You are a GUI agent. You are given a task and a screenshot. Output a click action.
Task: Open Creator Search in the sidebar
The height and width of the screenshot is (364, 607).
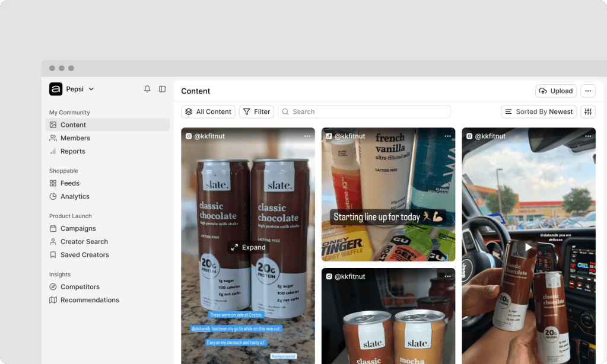[84, 242]
